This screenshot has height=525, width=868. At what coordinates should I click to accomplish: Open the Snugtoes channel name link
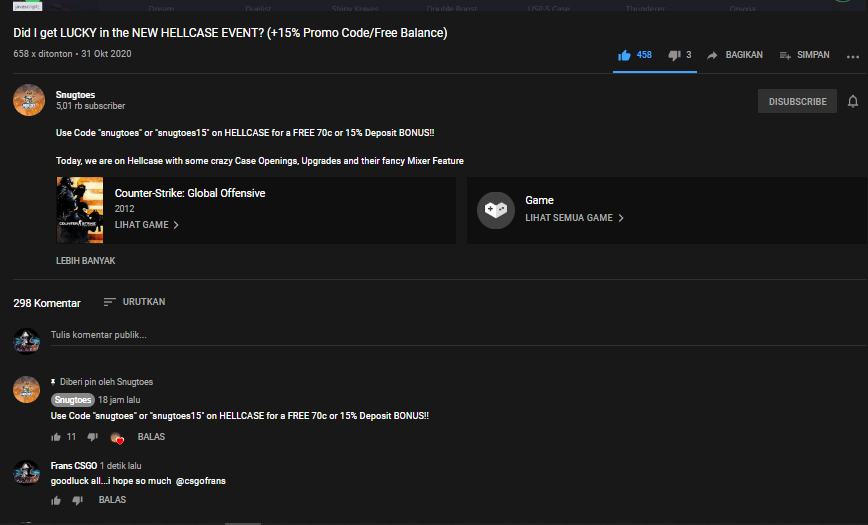75,95
